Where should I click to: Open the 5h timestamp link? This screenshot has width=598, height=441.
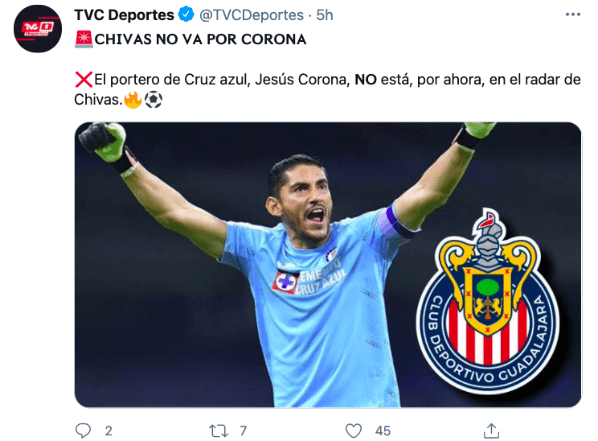(325, 15)
